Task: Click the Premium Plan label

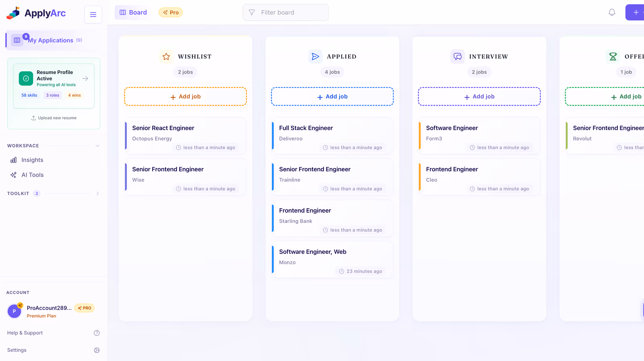Action: click(41, 316)
